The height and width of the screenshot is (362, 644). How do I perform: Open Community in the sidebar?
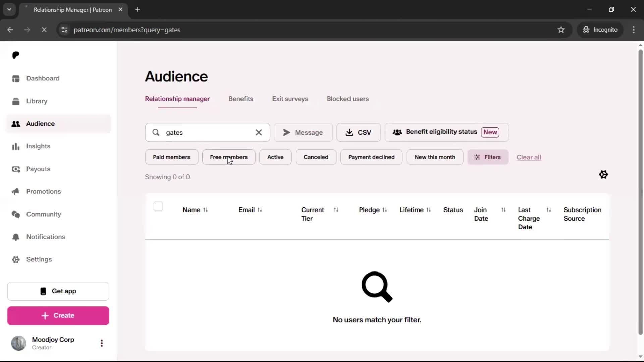click(x=58, y=214)
